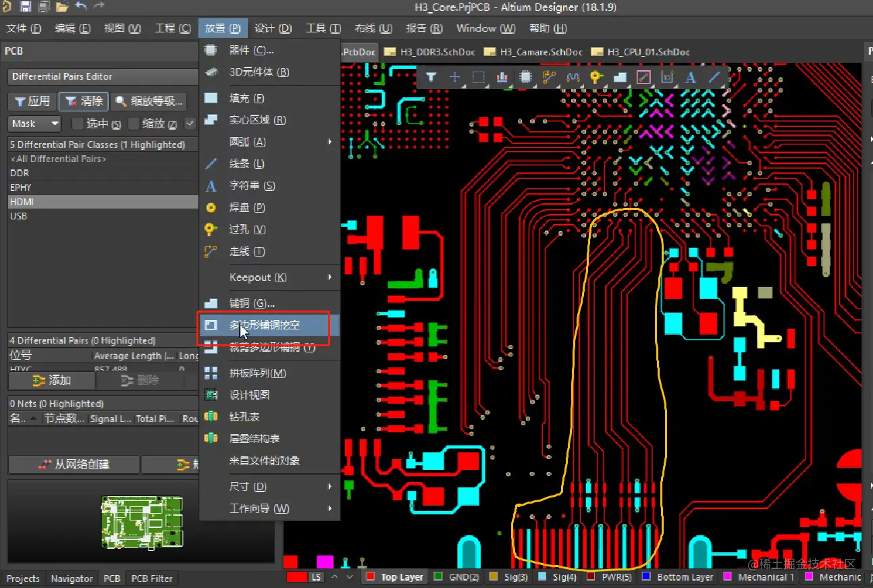873x588 pixels.
Task: Select 多边形铺铜挖空 polygon cutout entry
Action: [x=269, y=325]
